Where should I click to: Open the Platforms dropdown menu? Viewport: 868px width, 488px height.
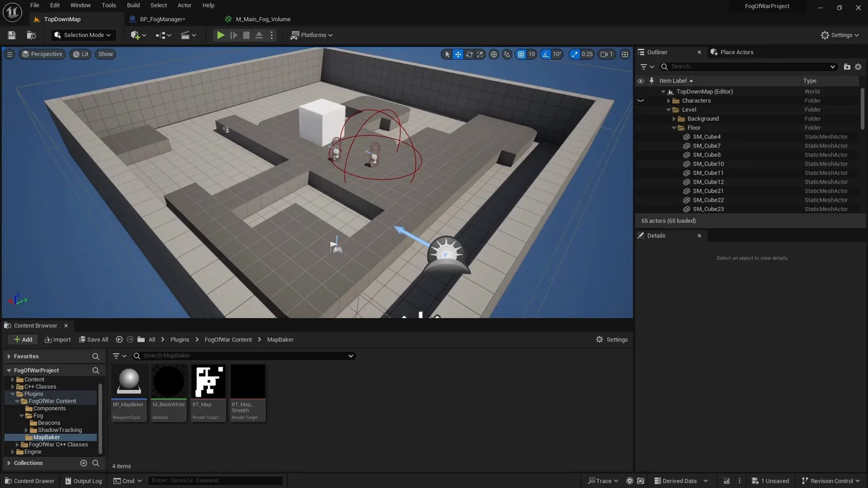[x=311, y=35]
